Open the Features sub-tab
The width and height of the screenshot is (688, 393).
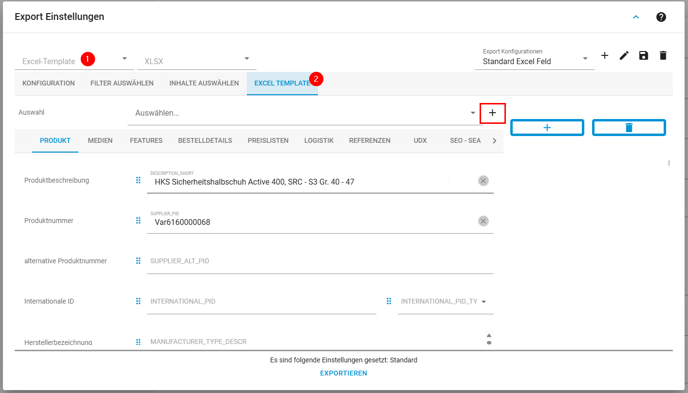click(x=146, y=141)
